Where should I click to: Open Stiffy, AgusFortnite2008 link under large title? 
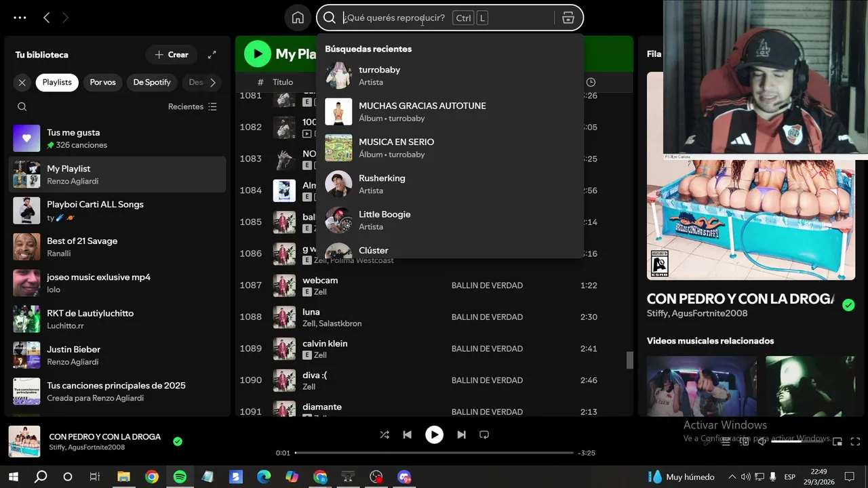point(697,313)
